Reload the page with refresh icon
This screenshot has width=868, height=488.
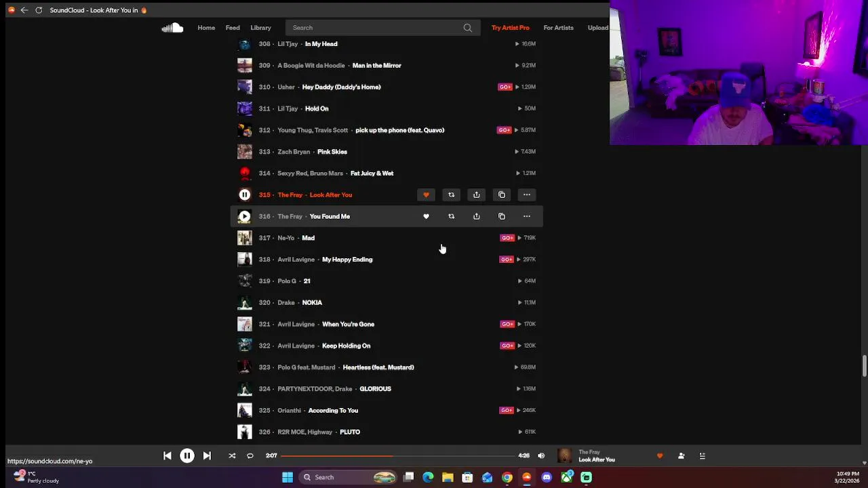(39, 10)
